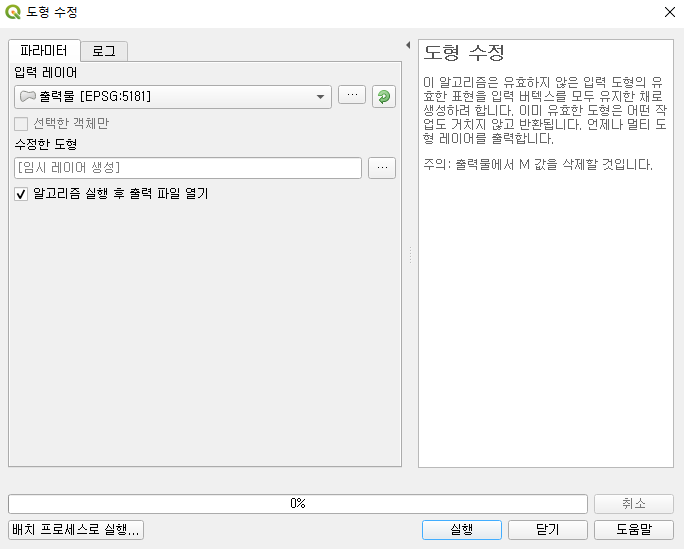684x549 pixels.
Task: Uncheck 알고리즘 실행 후 출력 파일 열기
Action: [21, 194]
